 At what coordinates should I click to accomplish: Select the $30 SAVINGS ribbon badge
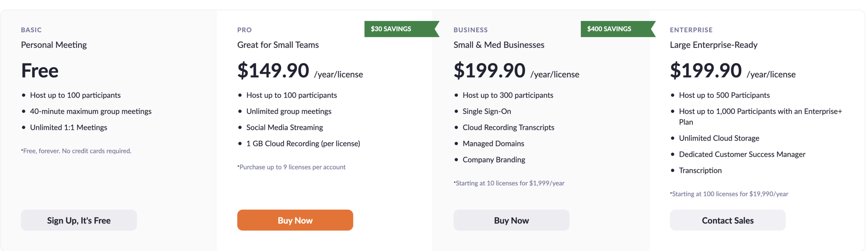click(x=402, y=29)
